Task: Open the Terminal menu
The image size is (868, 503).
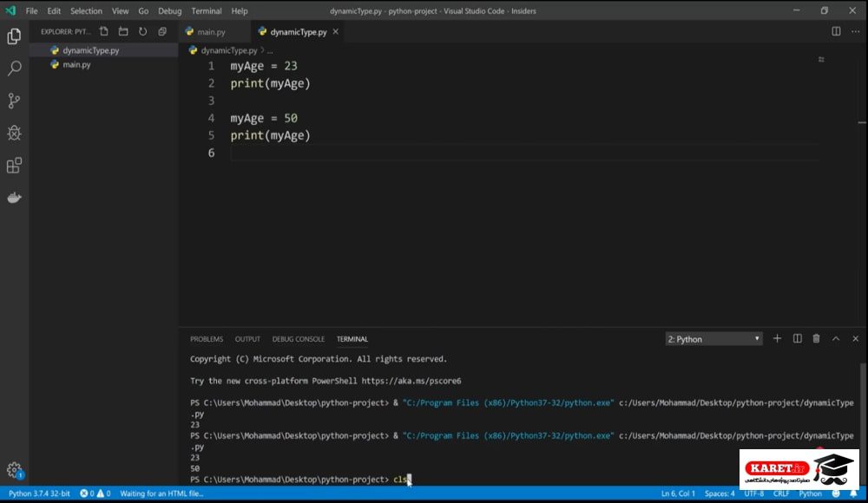Action: pyautogui.click(x=207, y=10)
